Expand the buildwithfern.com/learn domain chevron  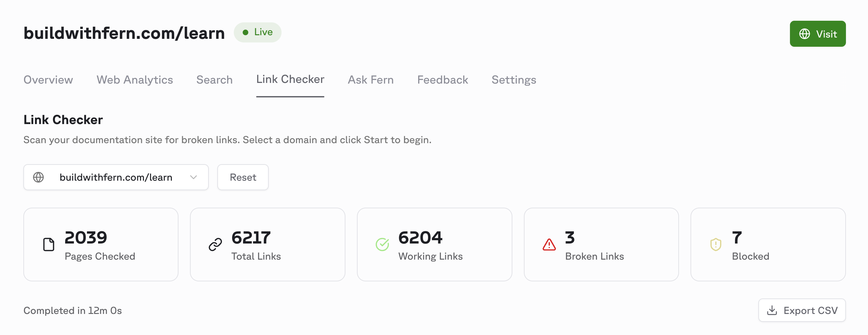193,177
